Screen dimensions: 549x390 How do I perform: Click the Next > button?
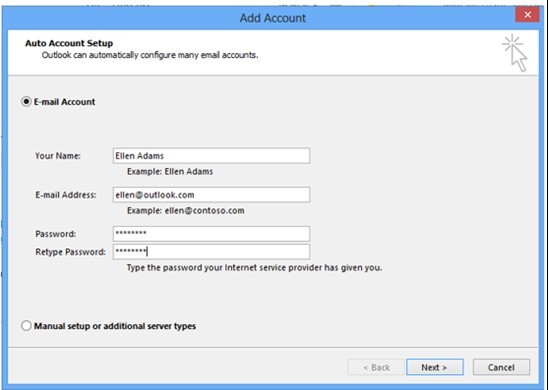click(435, 367)
